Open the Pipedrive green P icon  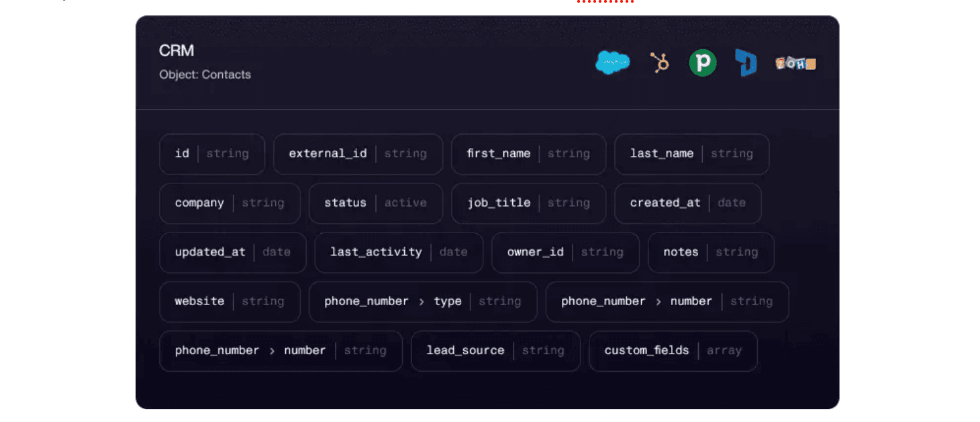click(702, 63)
